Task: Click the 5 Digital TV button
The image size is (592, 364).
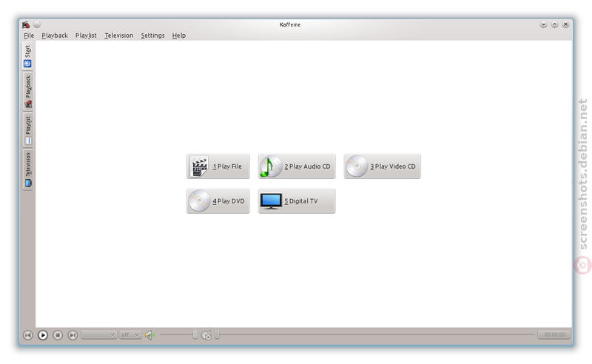Action: 297,201
